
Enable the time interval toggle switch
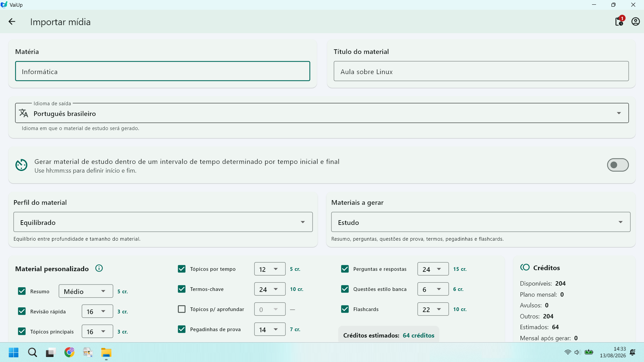[618, 165]
